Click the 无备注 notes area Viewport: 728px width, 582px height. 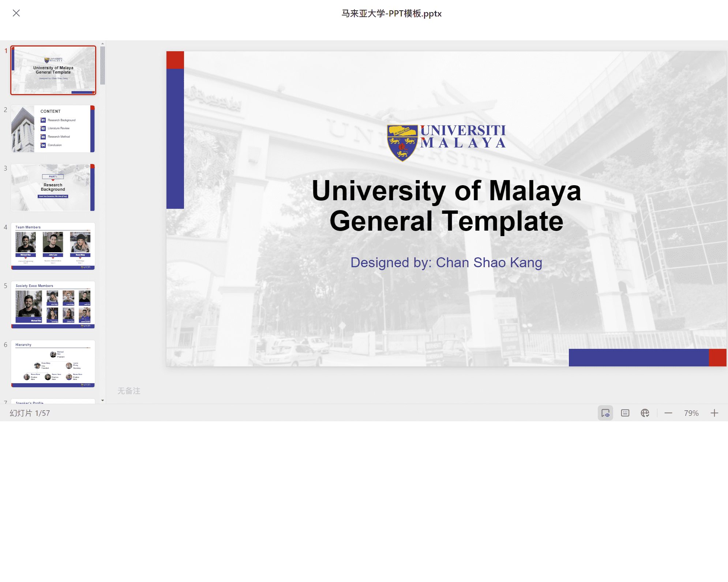tap(129, 391)
